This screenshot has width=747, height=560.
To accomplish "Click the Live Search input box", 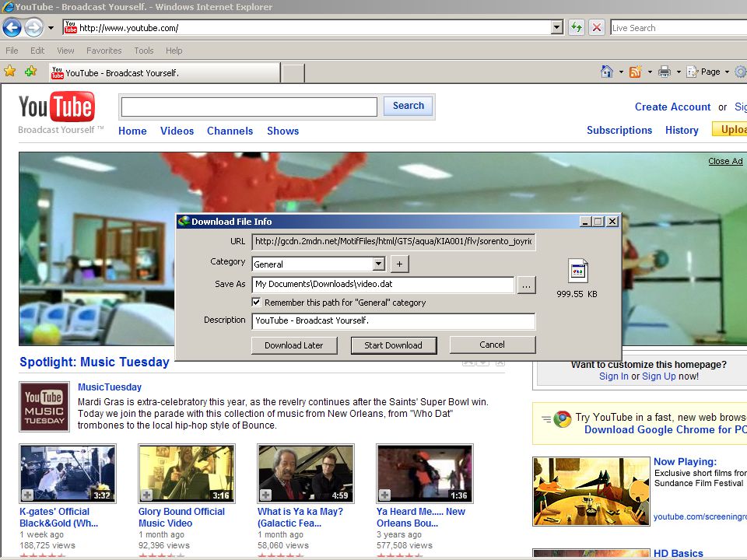I will click(x=679, y=28).
